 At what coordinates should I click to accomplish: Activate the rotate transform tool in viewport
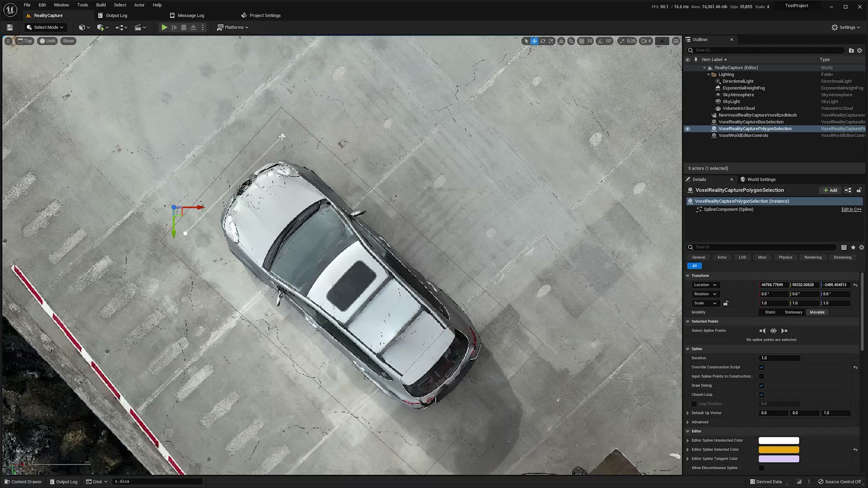(x=542, y=41)
